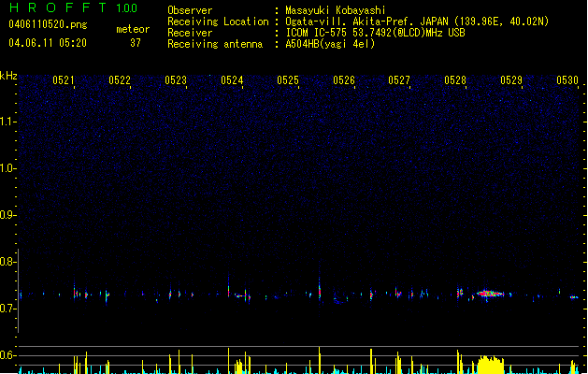
Task: Click the 0521 time marker
Action: click(64, 80)
